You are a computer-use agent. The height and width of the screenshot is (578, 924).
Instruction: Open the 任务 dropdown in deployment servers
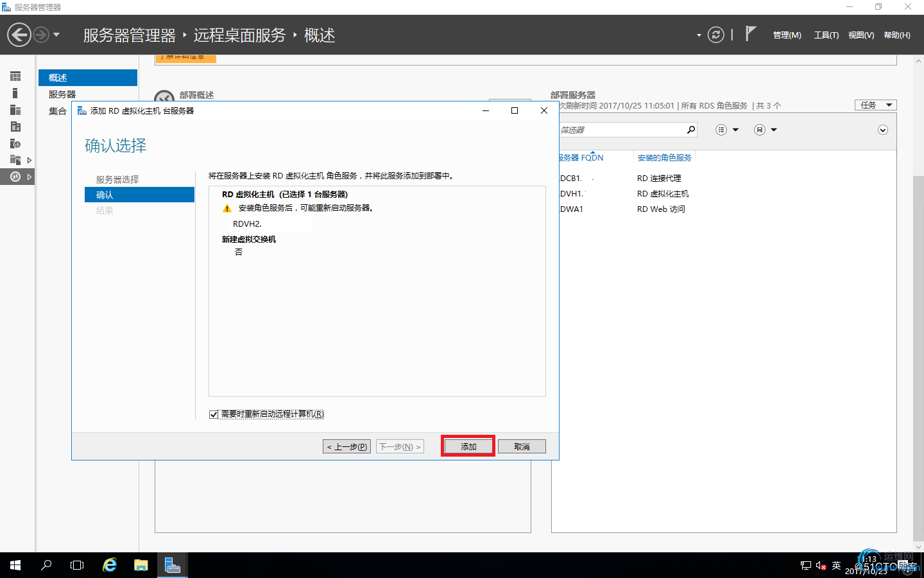tap(876, 105)
